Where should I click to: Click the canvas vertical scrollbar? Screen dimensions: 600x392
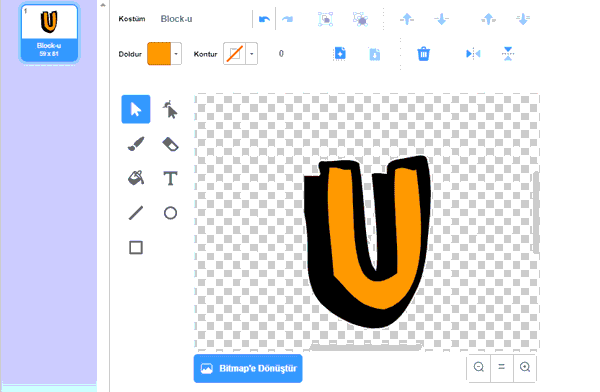[x=536, y=212]
